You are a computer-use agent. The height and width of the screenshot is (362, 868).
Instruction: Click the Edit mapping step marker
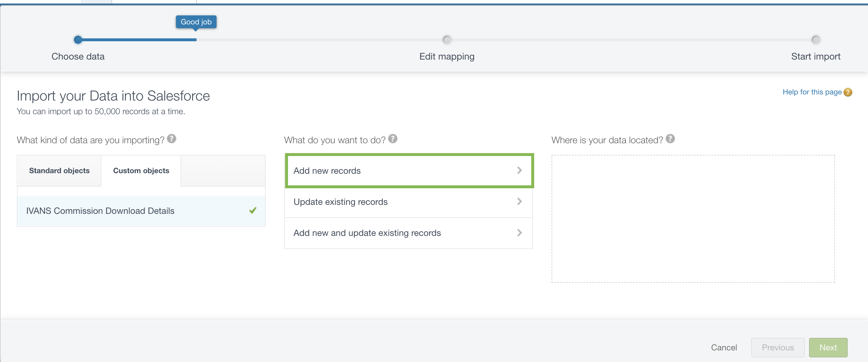point(447,40)
